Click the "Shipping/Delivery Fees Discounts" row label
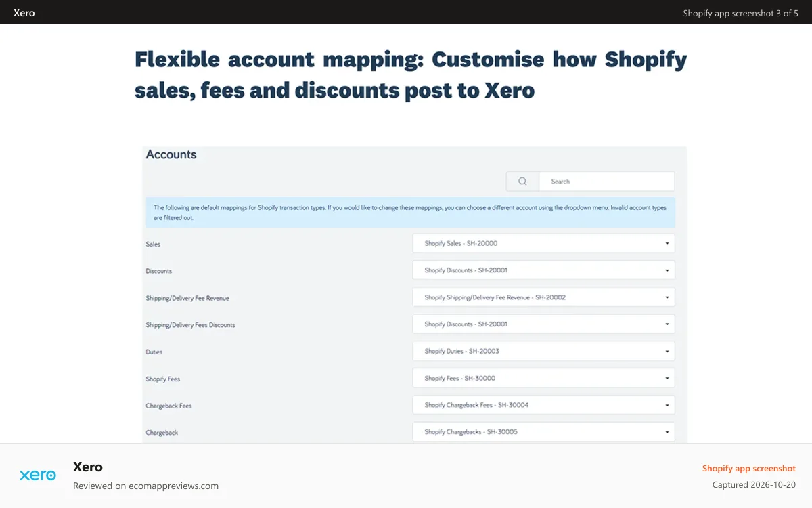 click(190, 325)
